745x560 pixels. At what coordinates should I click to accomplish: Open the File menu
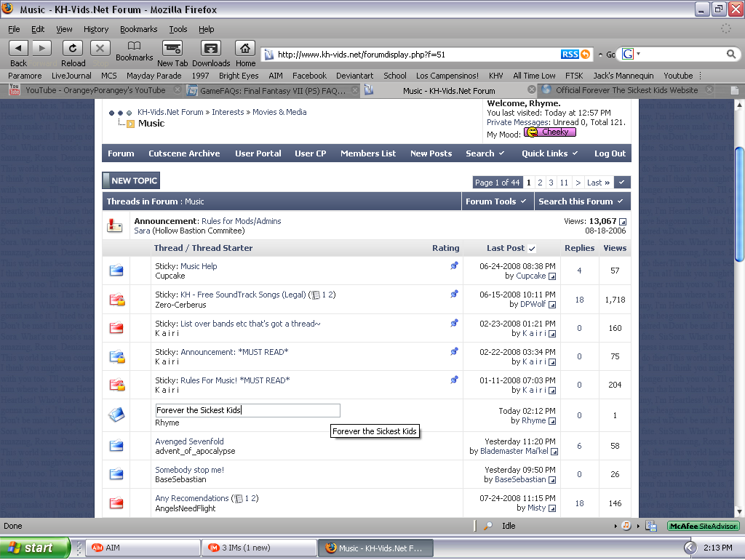click(x=14, y=29)
